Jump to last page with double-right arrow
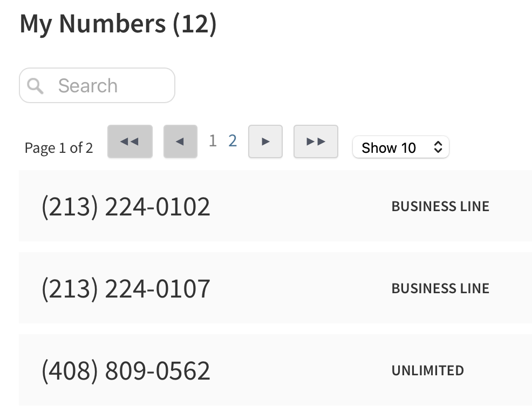Screen dimensions: 532x412 click(x=316, y=141)
